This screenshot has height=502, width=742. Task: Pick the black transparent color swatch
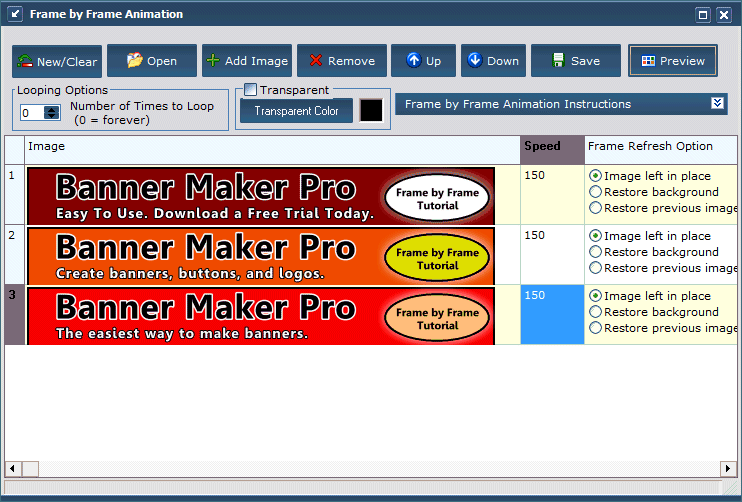(x=371, y=111)
